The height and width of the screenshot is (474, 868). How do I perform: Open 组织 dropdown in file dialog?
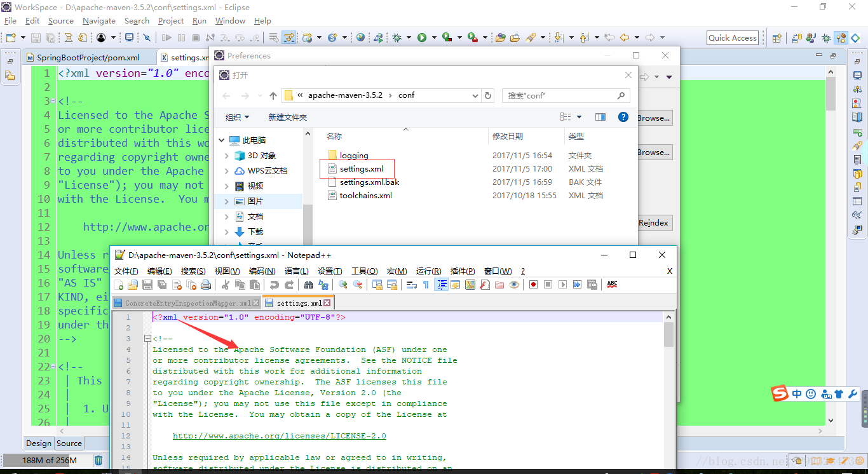[237, 117]
